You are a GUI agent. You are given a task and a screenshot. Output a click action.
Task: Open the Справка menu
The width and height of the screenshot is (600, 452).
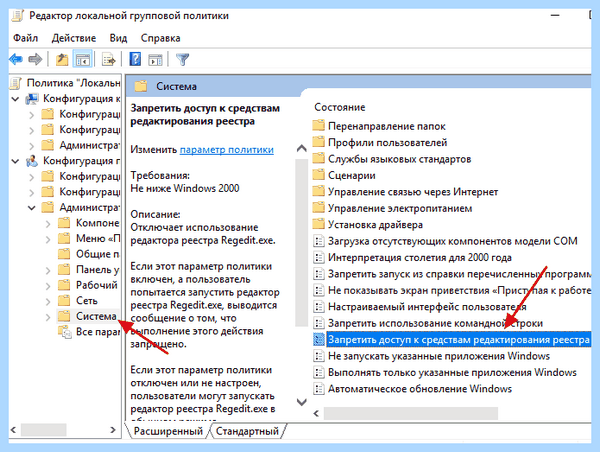(x=160, y=38)
